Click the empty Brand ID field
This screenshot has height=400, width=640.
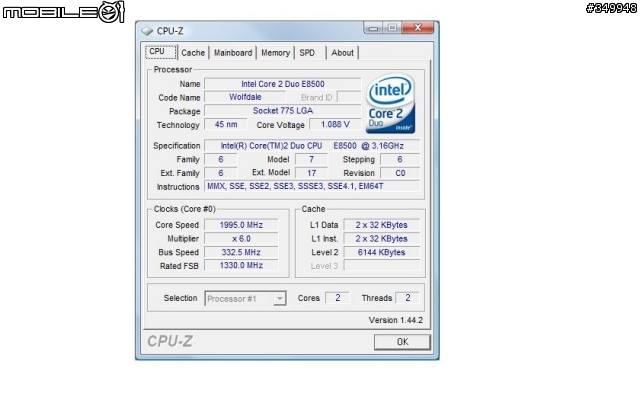click(349, 97)
